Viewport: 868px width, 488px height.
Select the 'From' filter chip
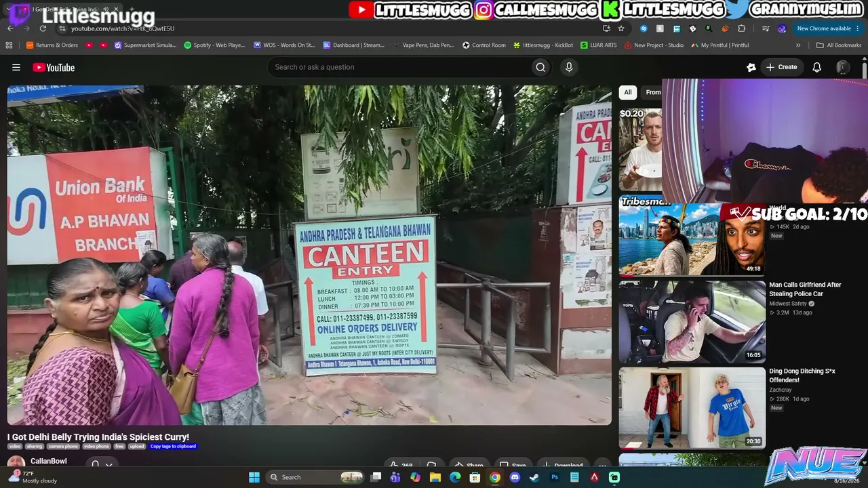653,92
